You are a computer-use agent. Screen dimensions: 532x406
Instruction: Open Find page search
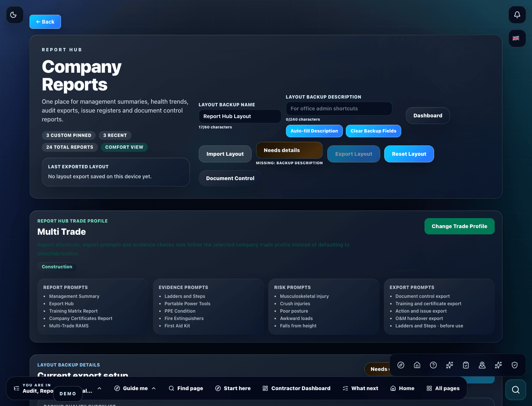[186, 388]
